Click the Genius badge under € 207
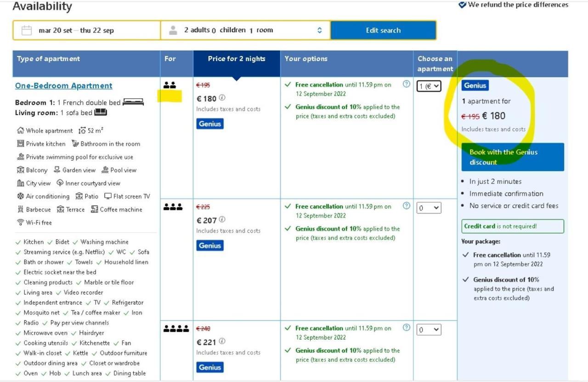The width and height of the screenshot is (588, 382). [210, 245]
